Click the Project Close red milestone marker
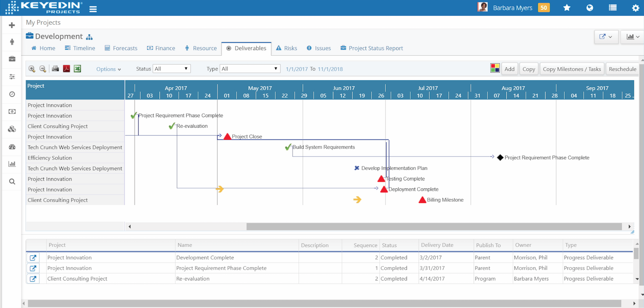The height and width of the screenshot is (308, 644). (227, 137)
